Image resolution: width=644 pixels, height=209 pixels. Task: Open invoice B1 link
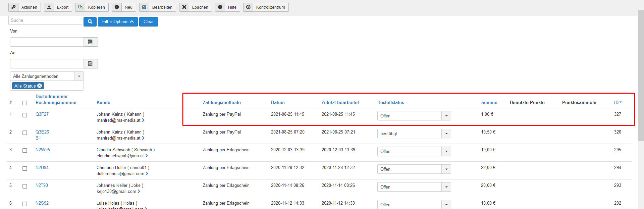click(x=38, y=138)
